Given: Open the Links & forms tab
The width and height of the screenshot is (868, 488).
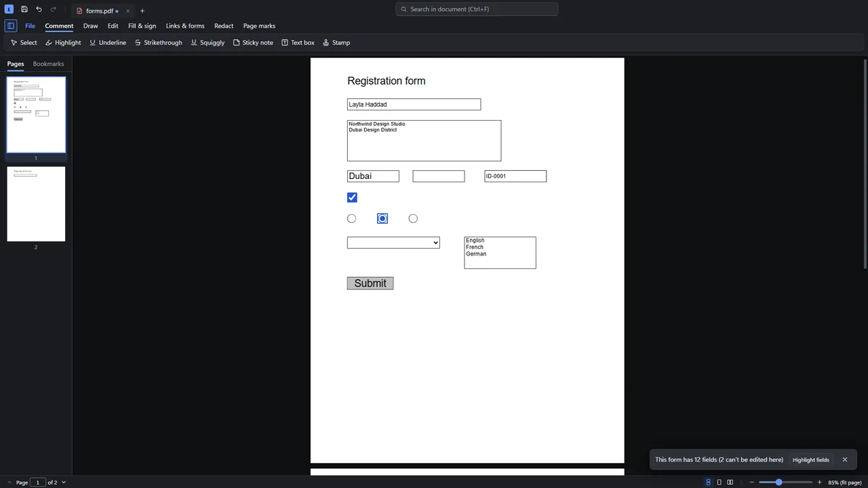Looking at the screenshot, I should point(185,26).
